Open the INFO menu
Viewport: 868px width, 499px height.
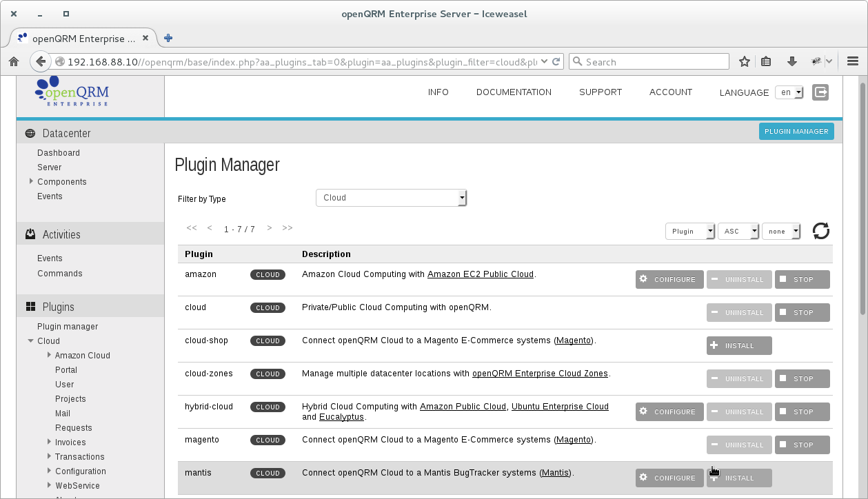tap(438, 92)
